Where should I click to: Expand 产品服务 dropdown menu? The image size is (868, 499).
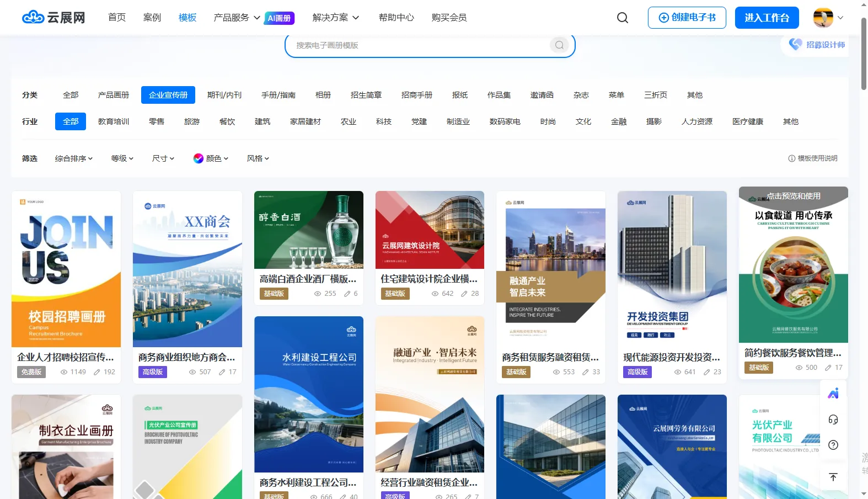(237, 18)
